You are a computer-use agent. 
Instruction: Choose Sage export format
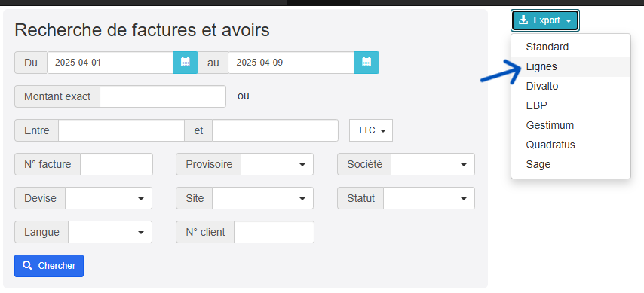tap(571, 164)
